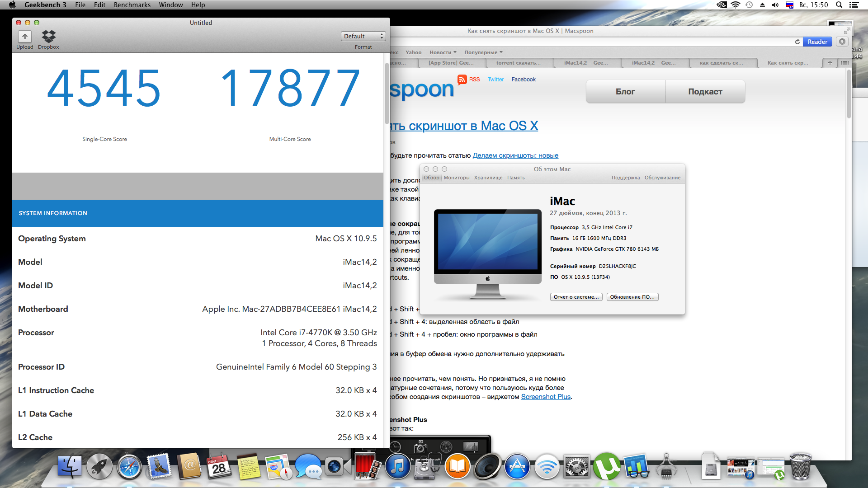868x488 pixels.
Task: Open Spotlight search magnifier
Action: tap(839, 5)
